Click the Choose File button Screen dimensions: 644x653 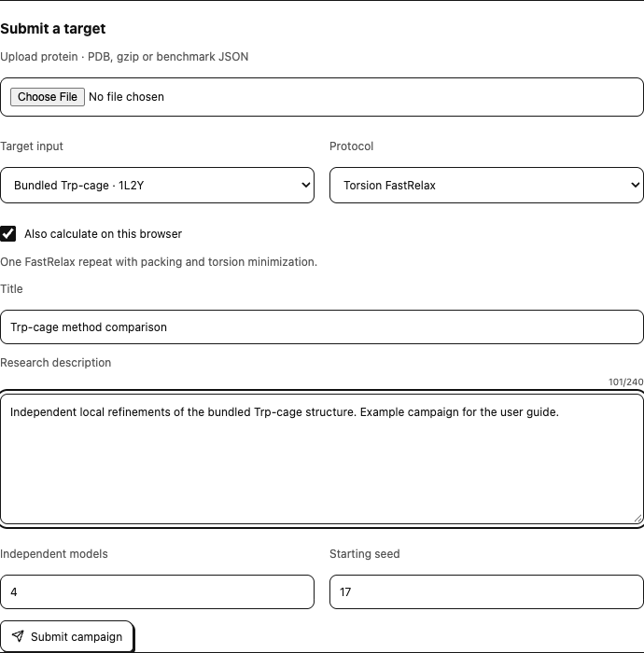pos(48,97)
